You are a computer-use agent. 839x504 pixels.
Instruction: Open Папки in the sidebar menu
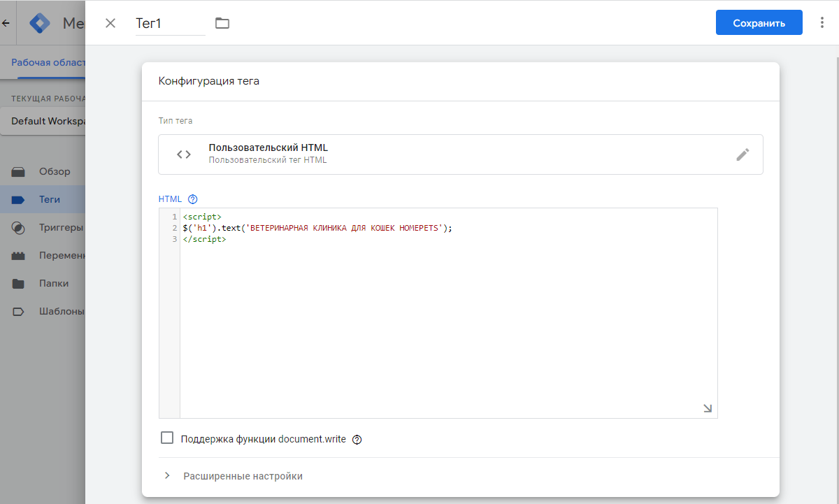point(54,283)
